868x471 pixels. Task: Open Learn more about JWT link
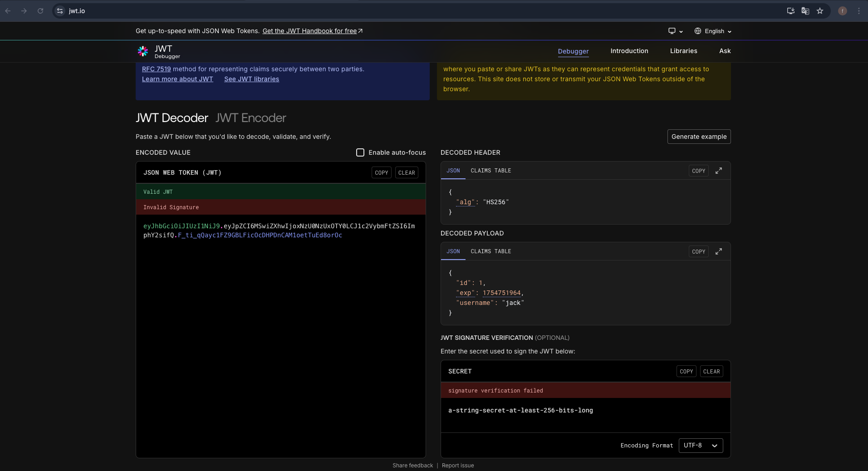(177, 79)
